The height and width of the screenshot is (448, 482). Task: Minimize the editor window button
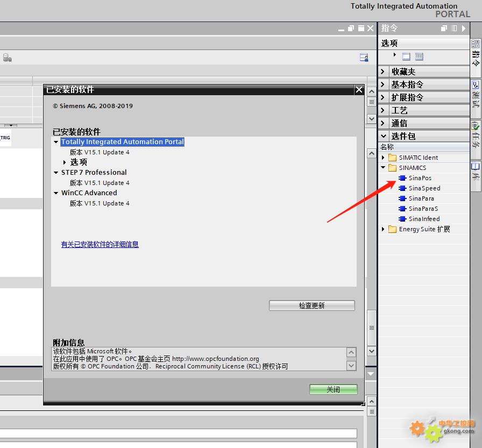click(341, 29)
